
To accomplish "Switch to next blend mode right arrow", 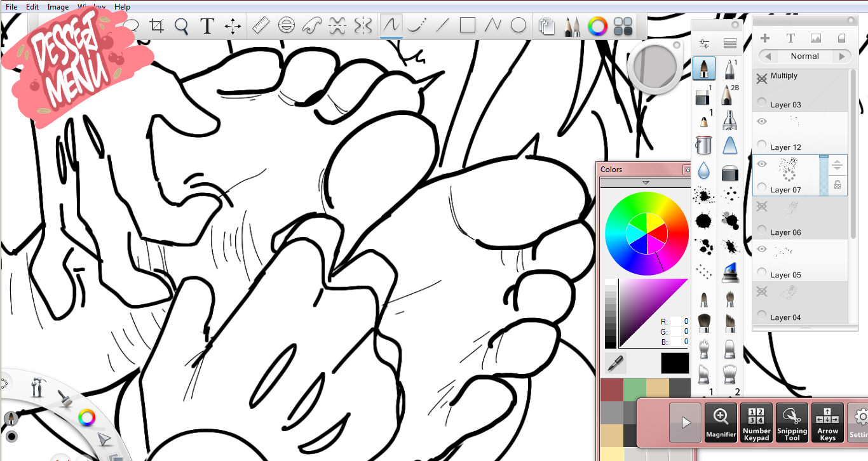I will pos(843,57).
